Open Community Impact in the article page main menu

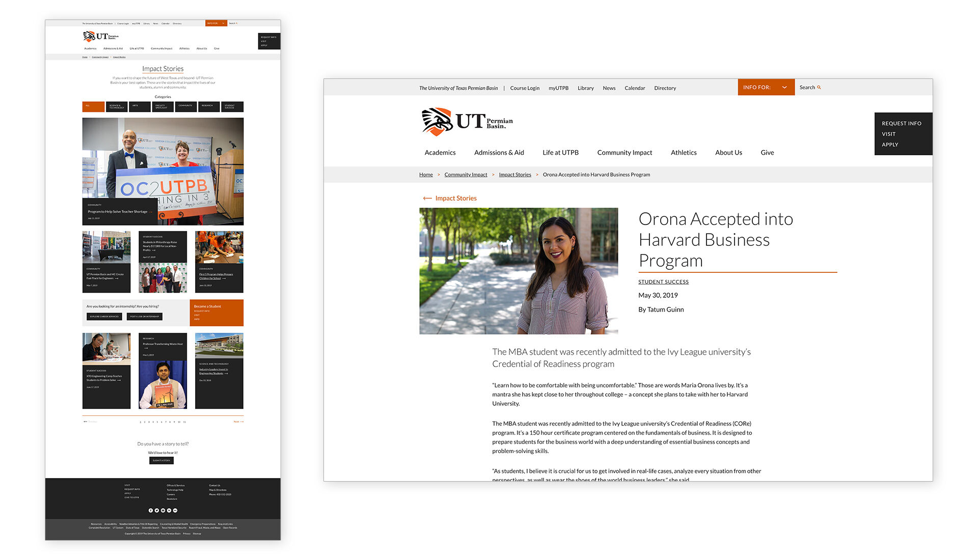coord(624,153)
